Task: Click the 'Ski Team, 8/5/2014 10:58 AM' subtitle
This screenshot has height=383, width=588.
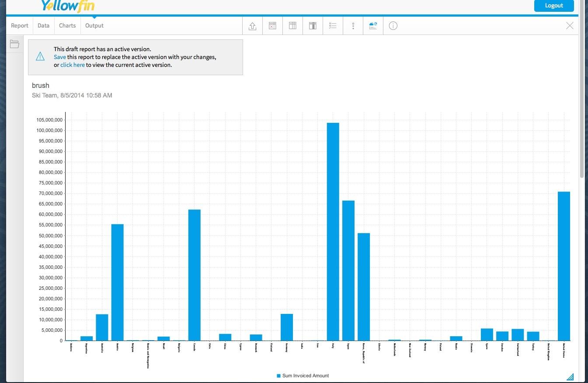Action: click(72, 95)
